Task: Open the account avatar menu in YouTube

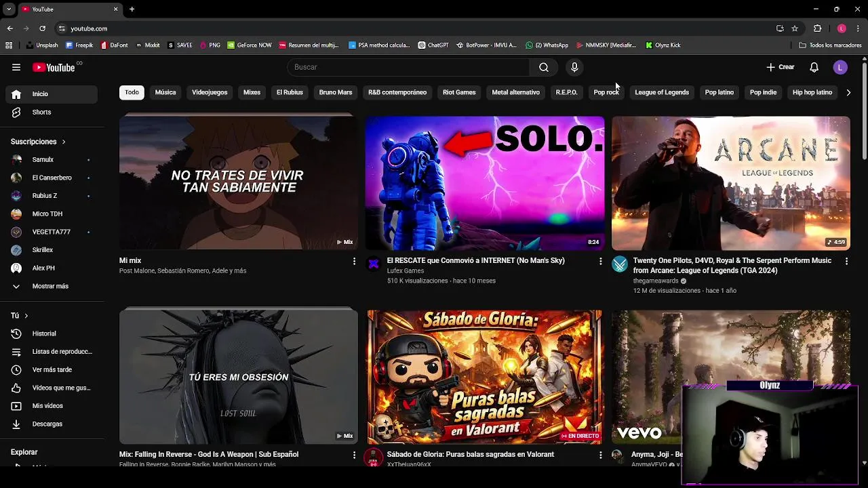Action: (x=840, y=67)
